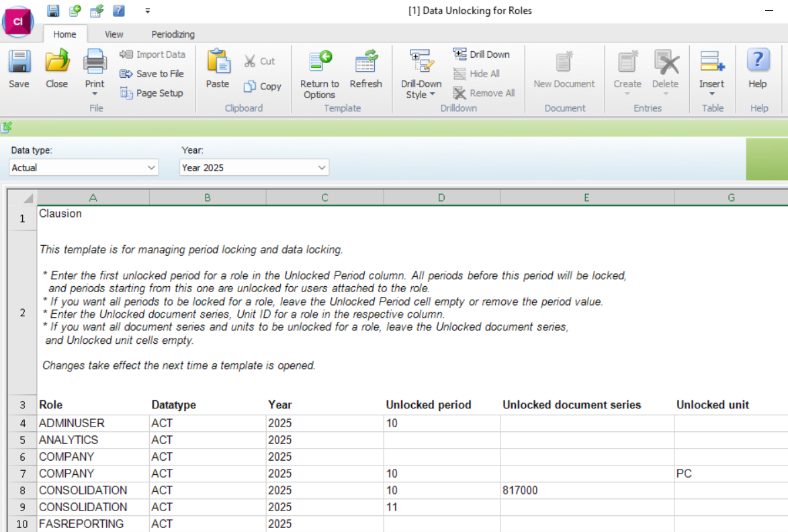The image size is (788, 532).
Task: Expand the Create dropdown arrow
Action: click(627, 94)
